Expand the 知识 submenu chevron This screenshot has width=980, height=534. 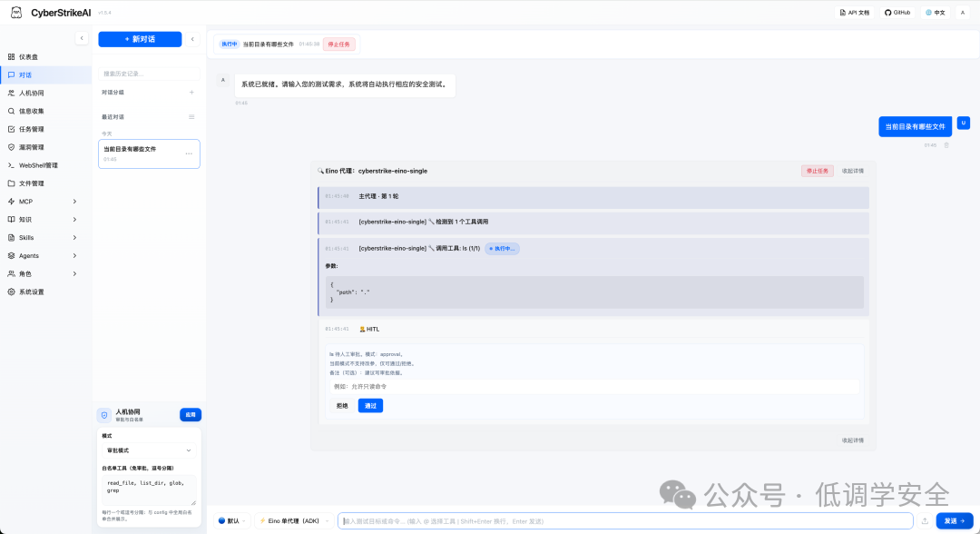click(74, 220)
